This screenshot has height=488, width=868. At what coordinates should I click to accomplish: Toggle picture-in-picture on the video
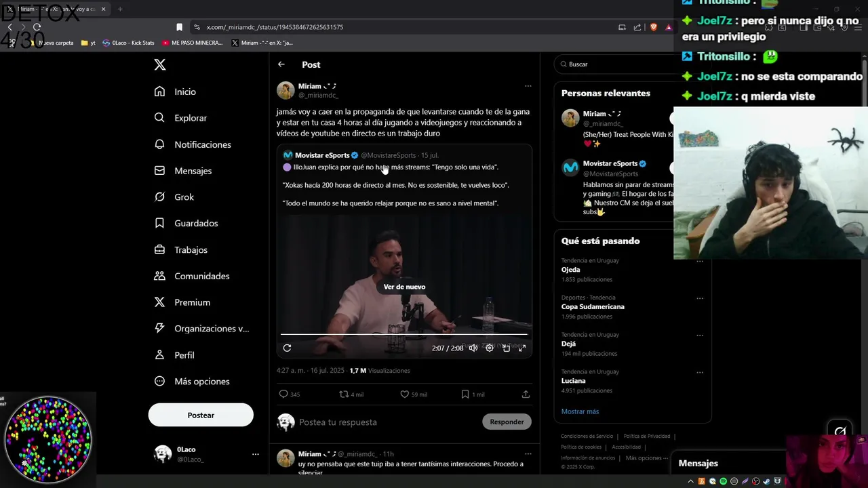click(506, 348)
